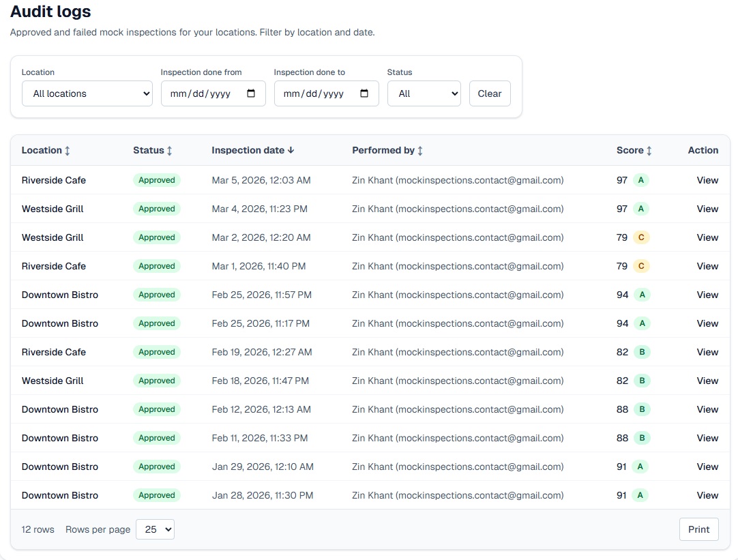Viewport: 738px width, 560px height.
Task: Click the yellow C badge on Westside Grill row
Action: 641,237
